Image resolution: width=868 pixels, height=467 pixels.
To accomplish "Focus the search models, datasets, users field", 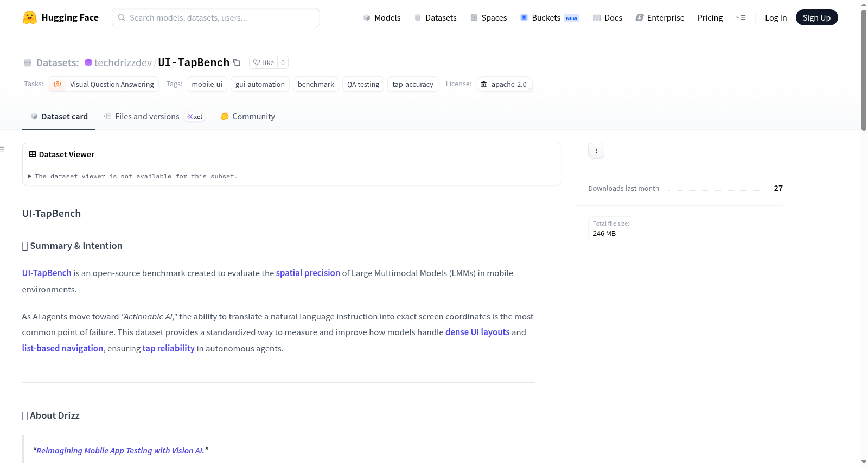I will 216,17.
